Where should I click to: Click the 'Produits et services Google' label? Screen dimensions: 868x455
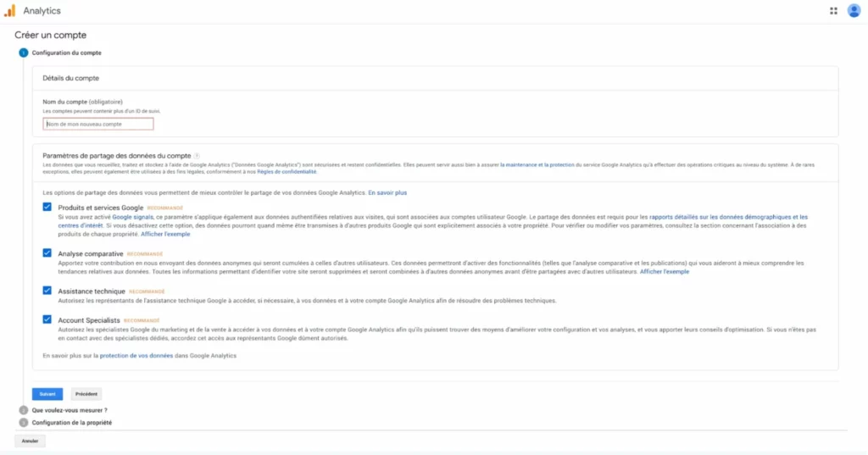click(101, 208)
